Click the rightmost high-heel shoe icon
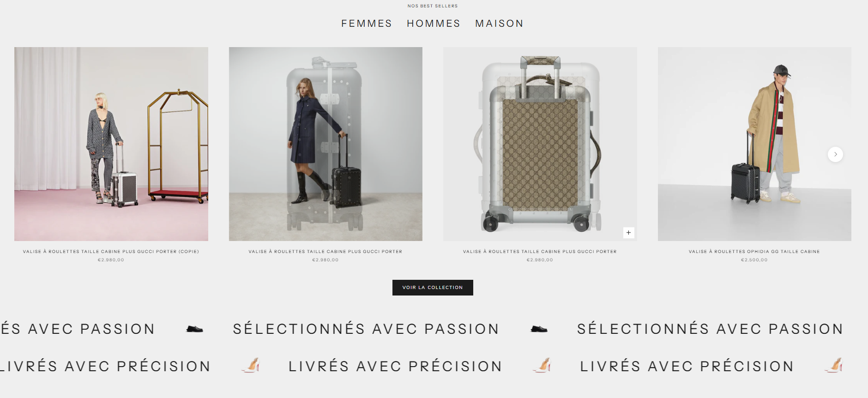This screenshot has height=398, width=868. click(834, 365)
